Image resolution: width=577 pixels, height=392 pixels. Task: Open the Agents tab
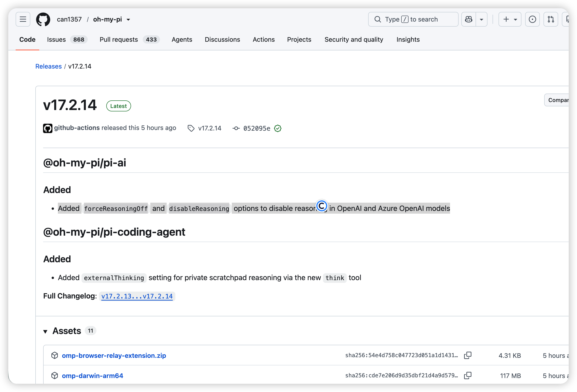click(x=182, y=40)
